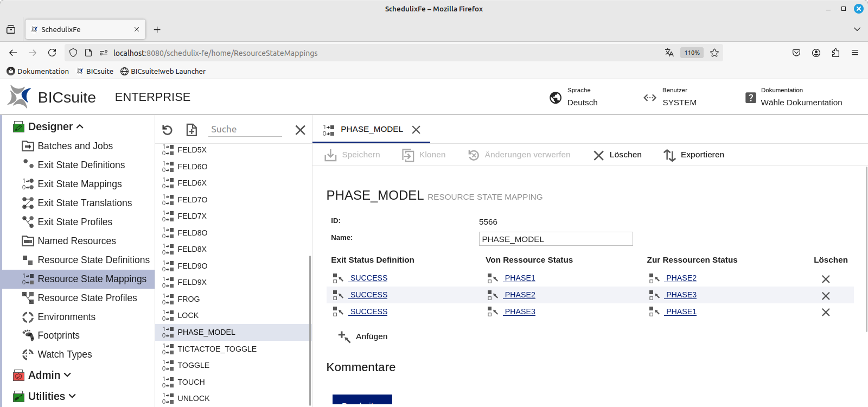Viewport: 868px width, 407px height.
Task: Delete the PHASE2 to PHASE3 mapping row
Action: (x=826, y=296)
